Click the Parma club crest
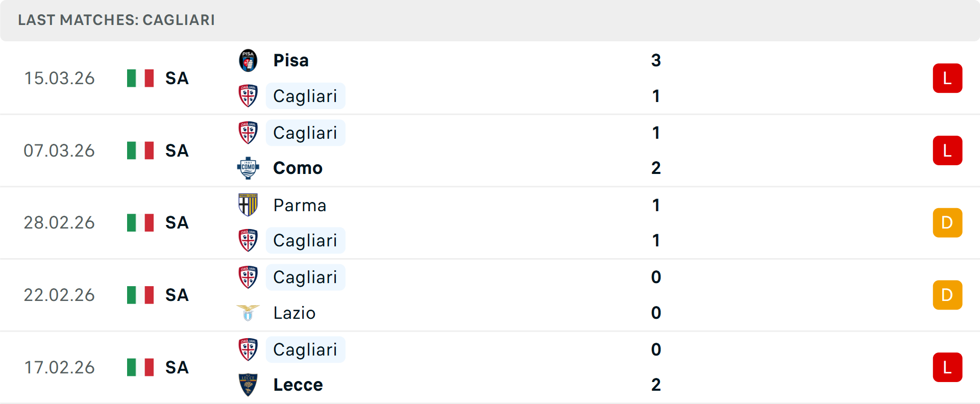This screenshot has width=980, height=404. (x=248, y=205)
